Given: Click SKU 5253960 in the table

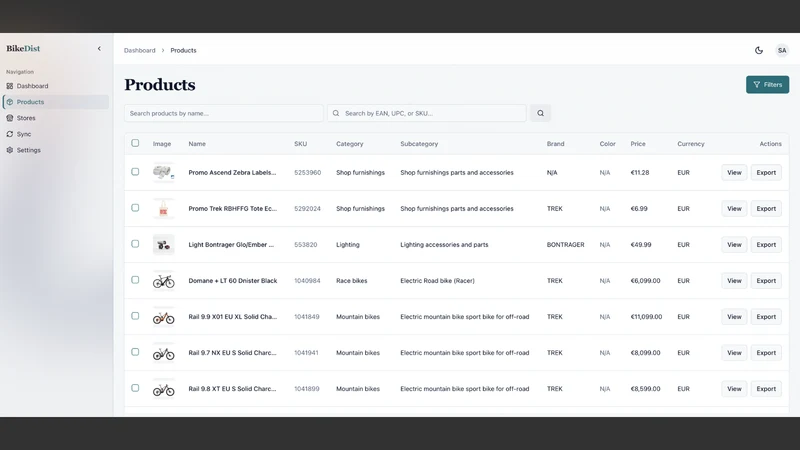Looking at the screenshot, I should (308, 172).
